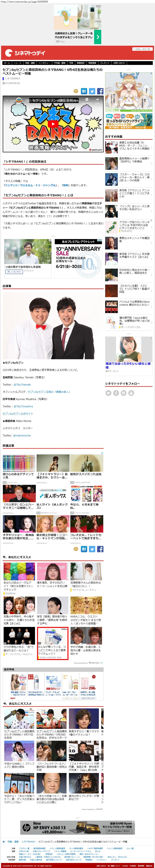The image size is (155, 868).
Task: Open the インタビュー navigation item
Action: click(44, 63)
